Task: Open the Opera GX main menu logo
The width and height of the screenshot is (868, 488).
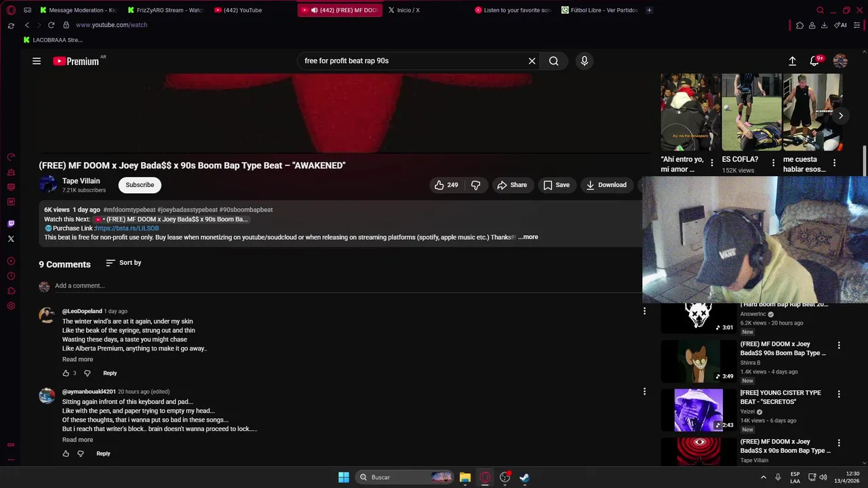Action: 11,10
